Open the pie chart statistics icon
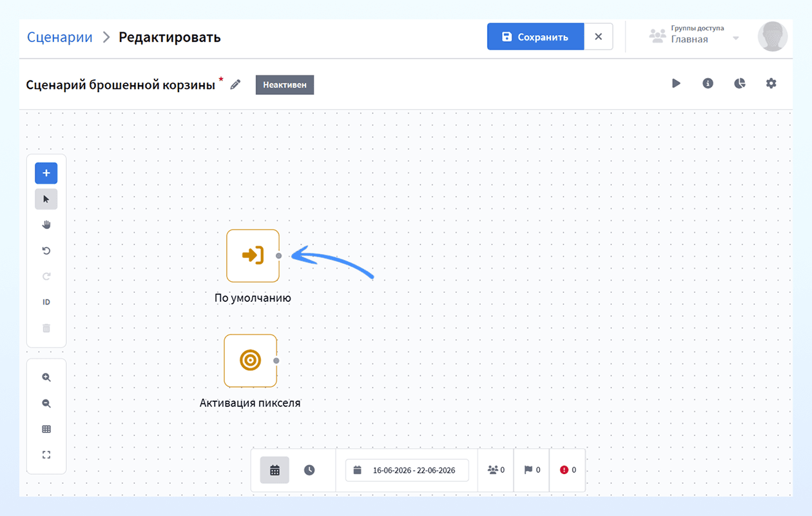Image resolution: width=812 pixels, height=516 pixels. 739,83
